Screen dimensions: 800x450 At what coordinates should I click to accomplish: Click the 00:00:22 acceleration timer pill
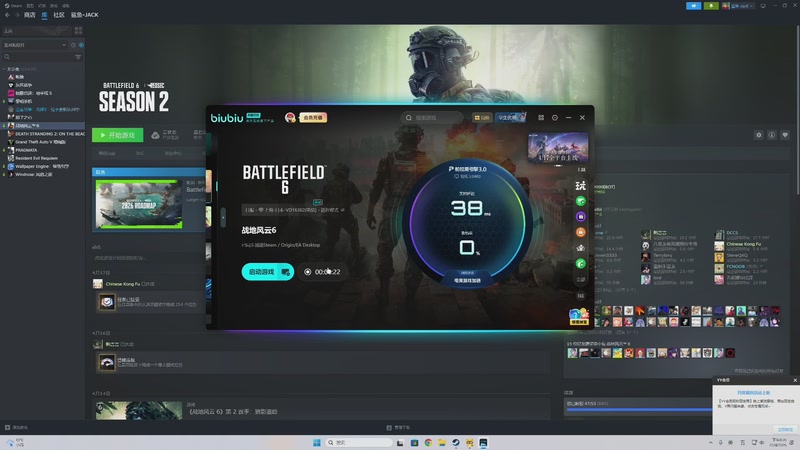[322, 272]
